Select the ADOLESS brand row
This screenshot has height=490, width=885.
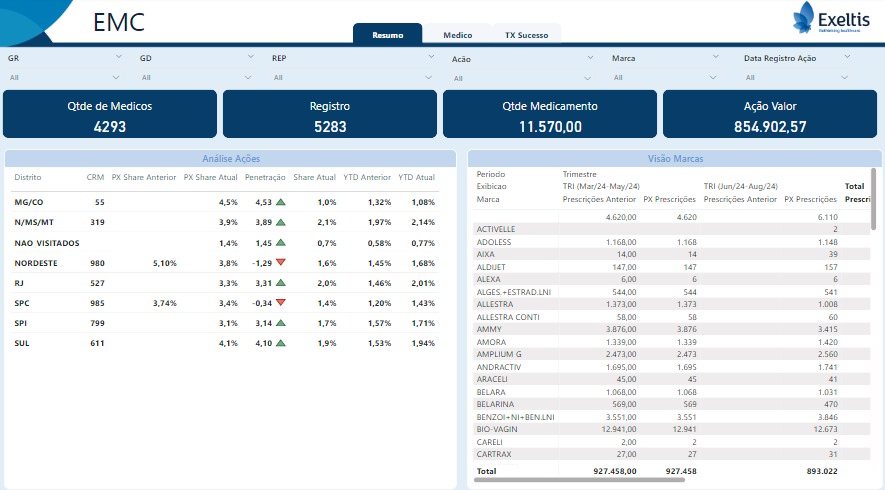click(672, 242)
